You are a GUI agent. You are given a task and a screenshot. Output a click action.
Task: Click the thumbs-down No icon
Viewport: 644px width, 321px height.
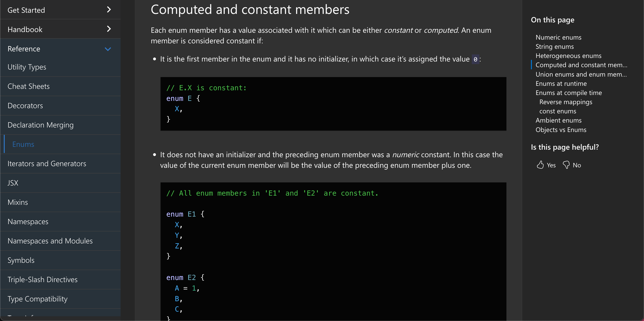point(566,165)
